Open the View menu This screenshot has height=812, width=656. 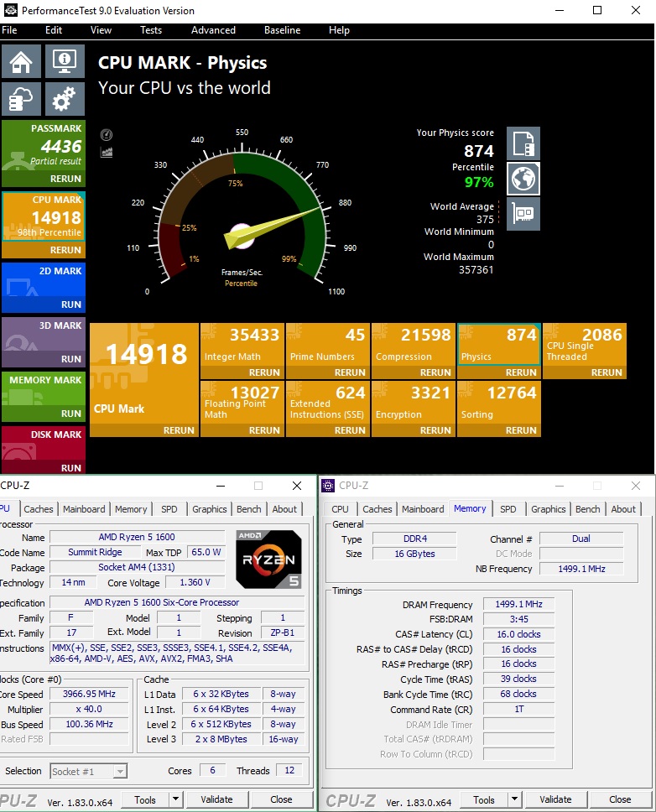pos(101,30)
